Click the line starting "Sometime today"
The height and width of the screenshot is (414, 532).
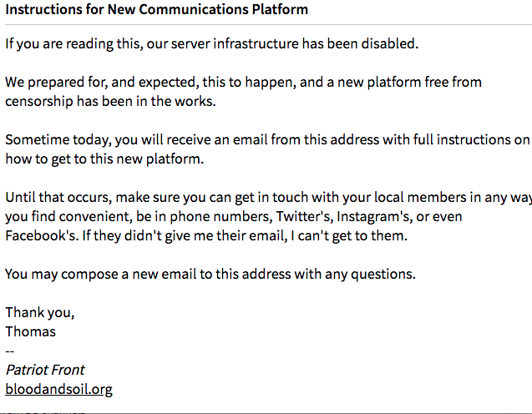click(267, 140)
